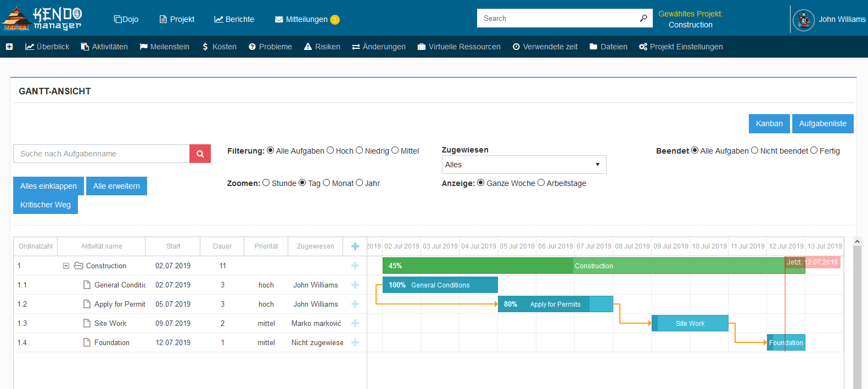The height and width of the screenshot is (389, 868).
Task: Open Änderungen changes page
Action: (379, 47)
